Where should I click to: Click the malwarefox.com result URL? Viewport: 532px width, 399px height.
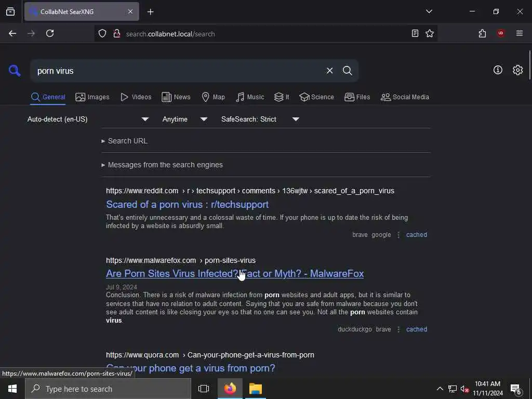click(x=180, y=260)
